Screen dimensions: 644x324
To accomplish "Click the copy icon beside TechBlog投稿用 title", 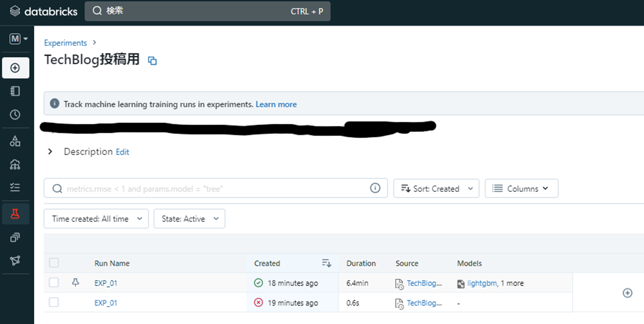I will (152, 61).
